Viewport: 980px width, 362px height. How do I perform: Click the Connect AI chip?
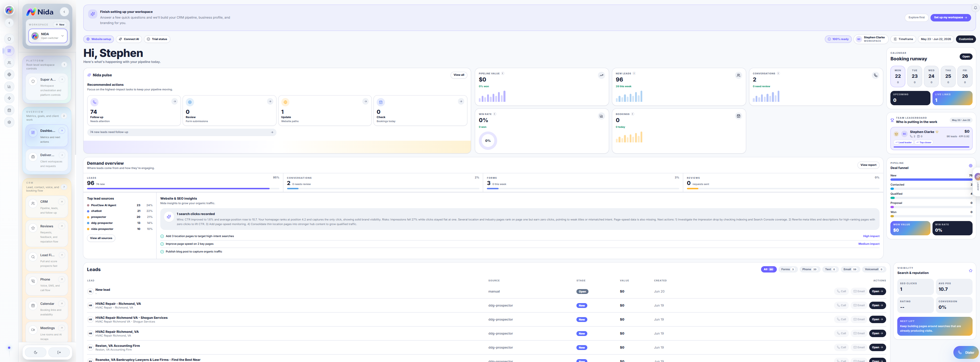click(x=129, y=39)
